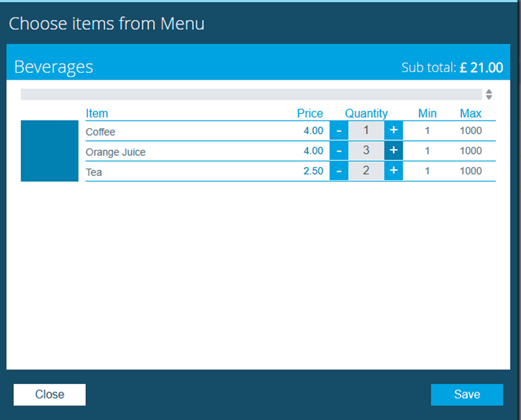Increase the Coffee quantity with plus button
The height and width of the screenshot is (420, 521).
(394, 130)
